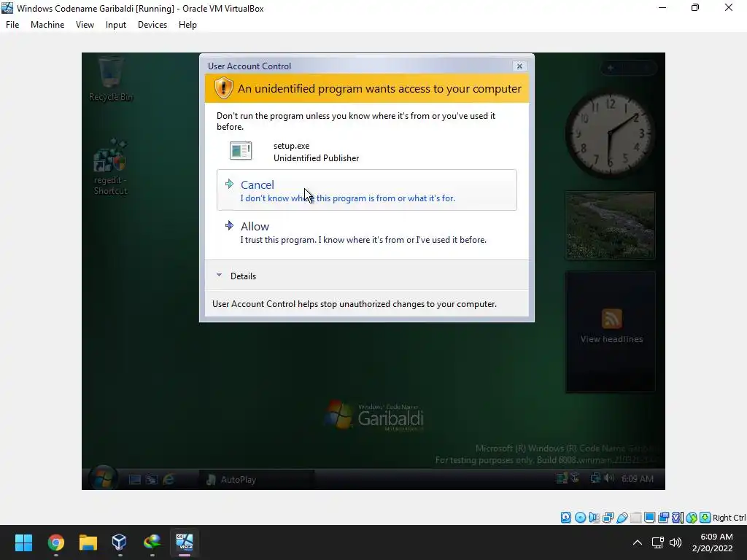Open the View menu
The image size is (747, 560).
point(85,25)
